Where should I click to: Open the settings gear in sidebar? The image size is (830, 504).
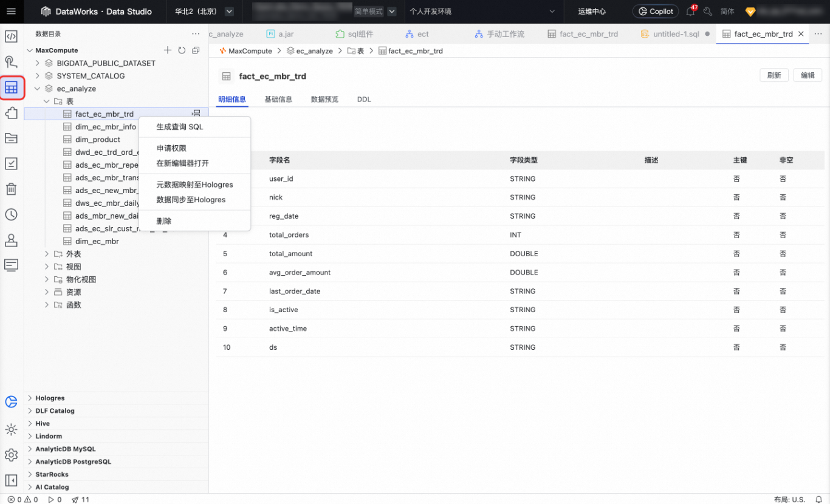pyautogui.click(x=11, y=455)
